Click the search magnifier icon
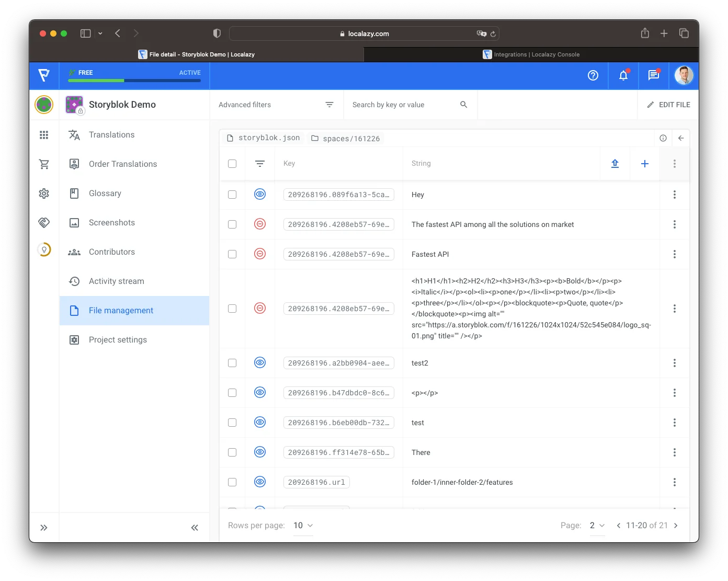Screen dimensions: 728x581 click(463, 105)
